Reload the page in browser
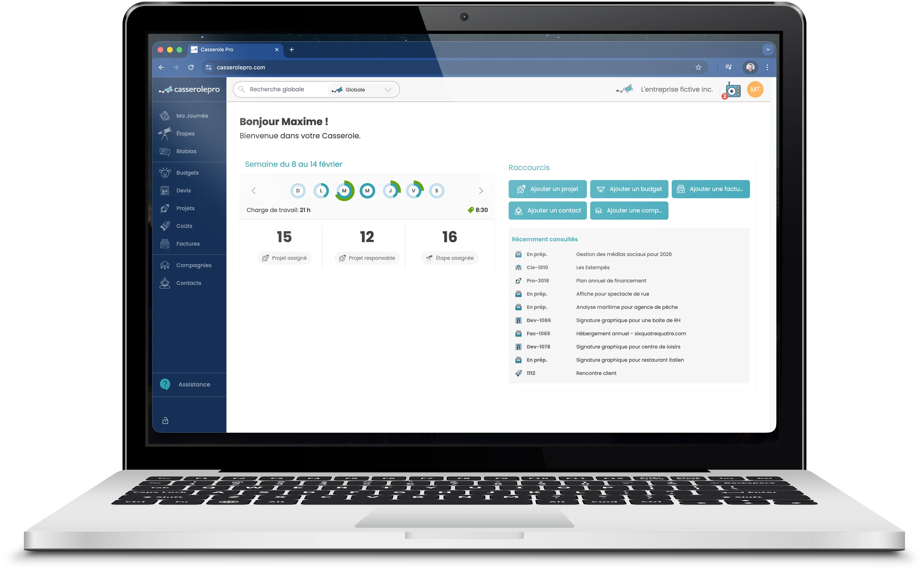Image resolution: width=924 pixels, height=572 pixels. point(191,67)
